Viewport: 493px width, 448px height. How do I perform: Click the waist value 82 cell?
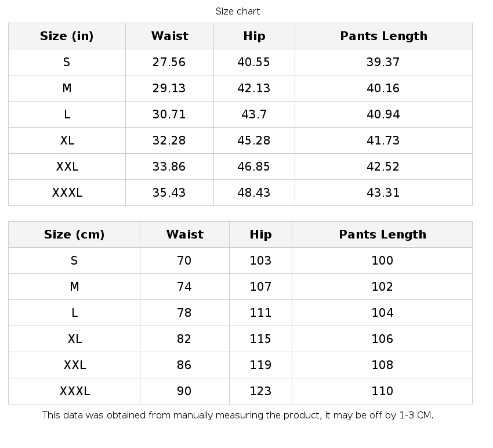pos(184,339)
